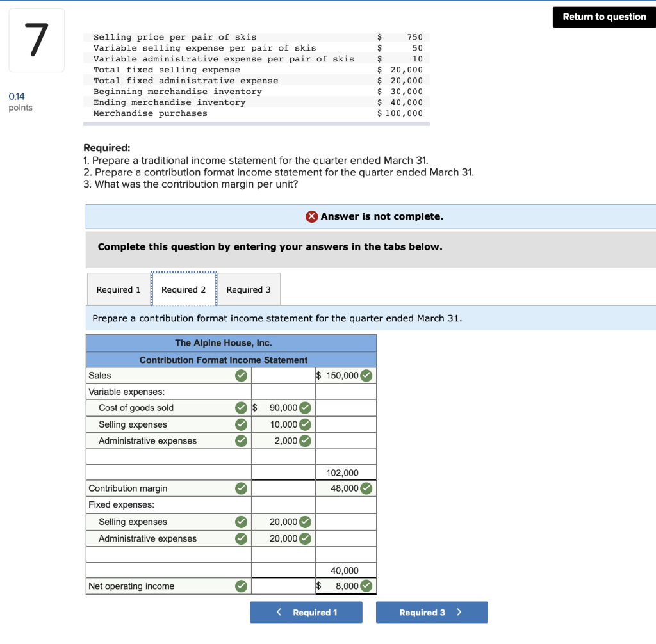Click the 0.14 points score text
Screen dimensions: 656x644
17,96
